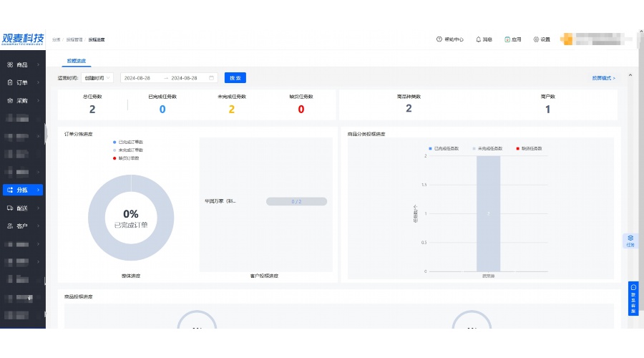Click the 帮助中心 help icon
This screenshot has width=644, height=358.
pyautogui.click(x=439, y=39)
